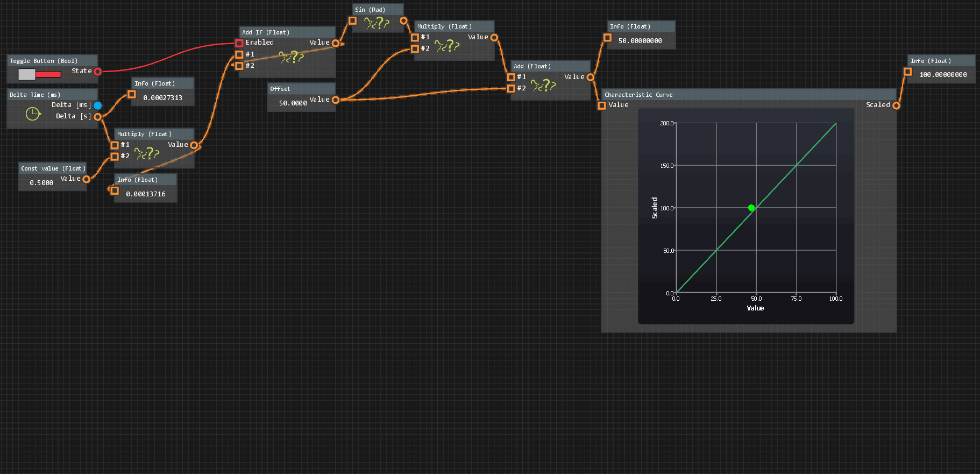The height and width of the screenshot is (474, 980).
Task: Click the question-mark icon in Add If node
Action: coord(292,57)
